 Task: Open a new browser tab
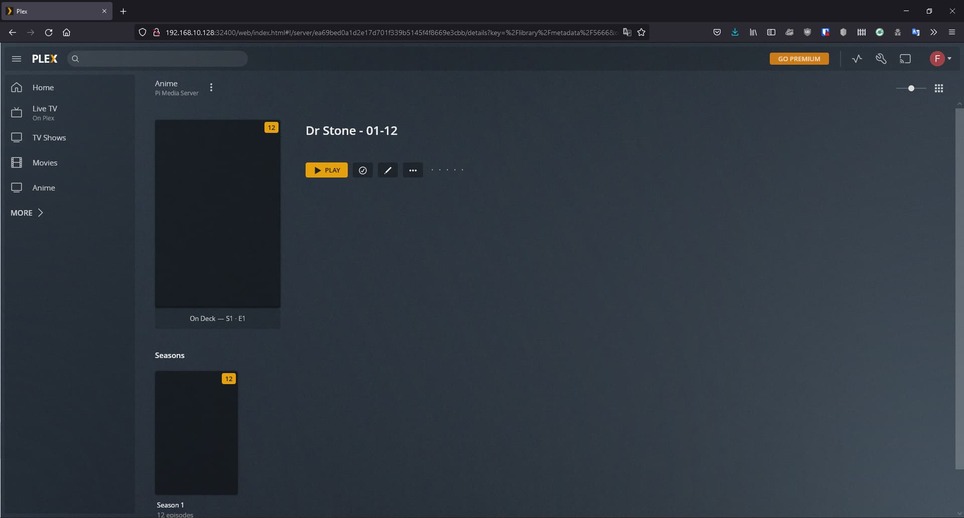point(123,11)
